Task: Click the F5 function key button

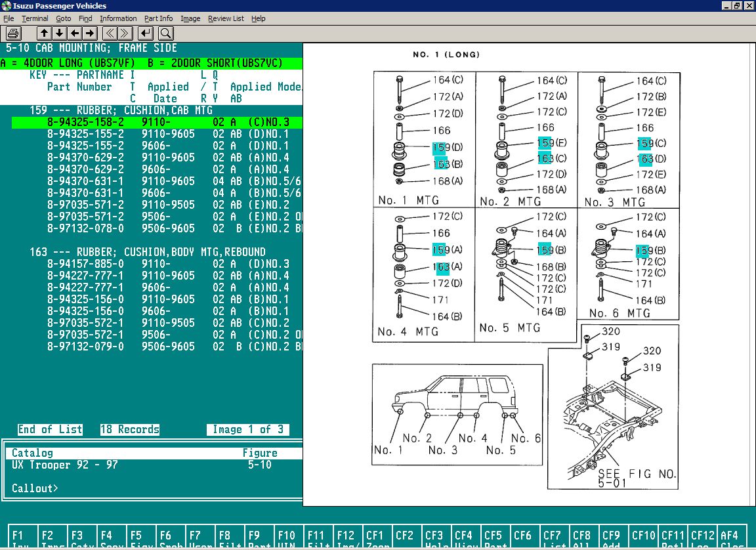Action: 141,537
